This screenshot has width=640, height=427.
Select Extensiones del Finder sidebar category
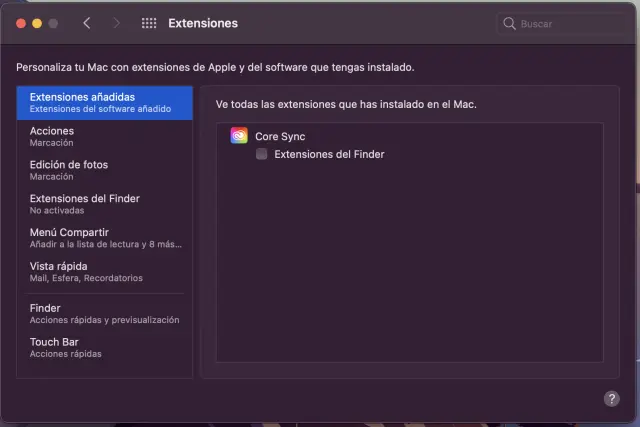click(104, 205)
